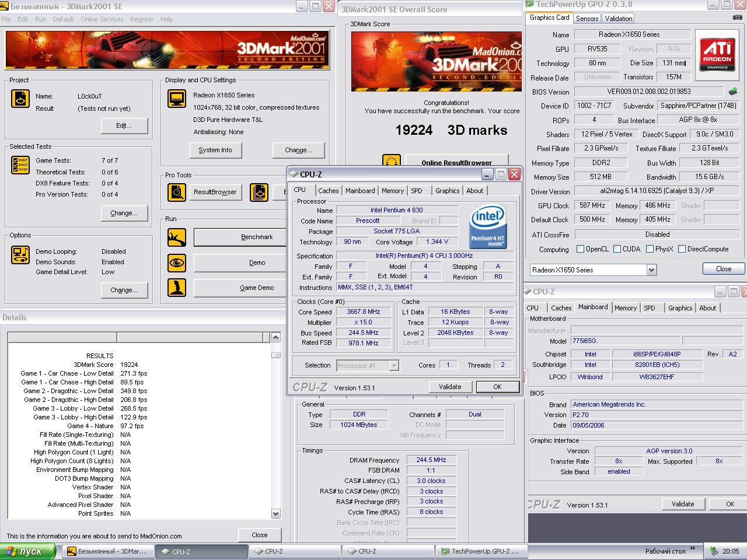Viewport: 747px width, 560px height.
Task: Click the batch-run icon in Pro Tools
Action: [259, 192]
